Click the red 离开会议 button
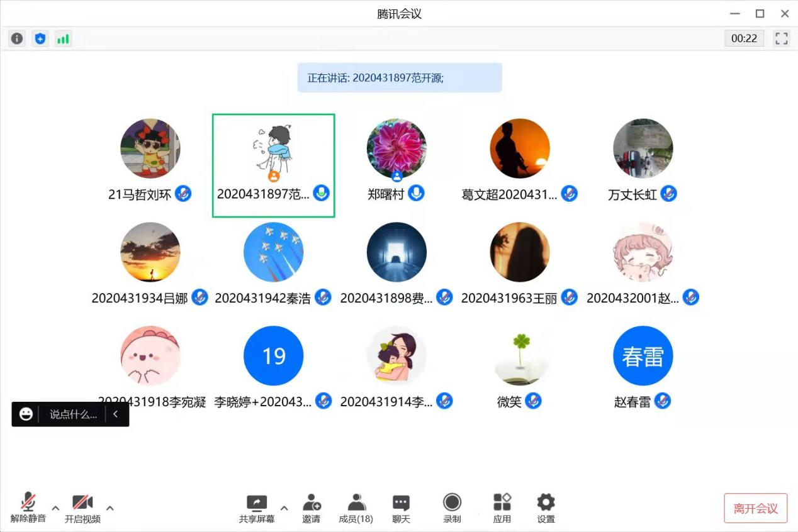This screenshot has width=798, height=532. [x=755, y=508]
